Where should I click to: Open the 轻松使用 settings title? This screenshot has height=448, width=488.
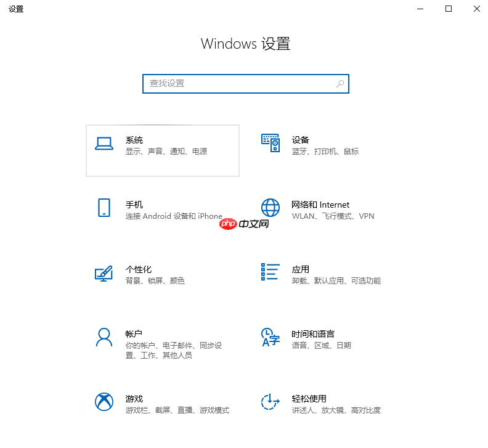(x=309, y=399)
